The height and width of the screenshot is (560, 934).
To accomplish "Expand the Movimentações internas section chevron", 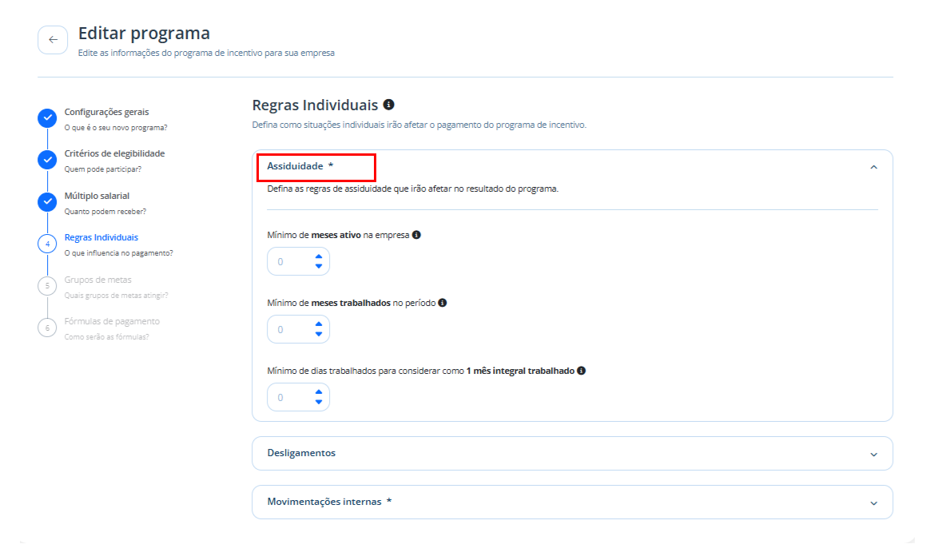I will point(874,503).
